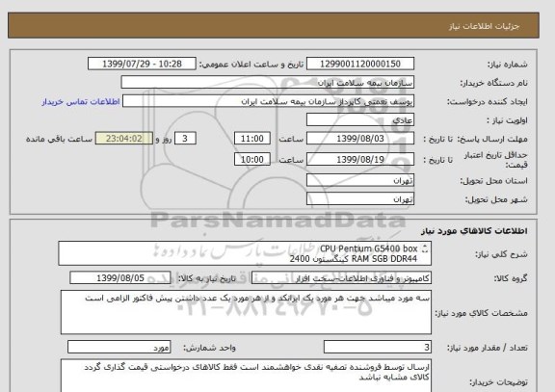Select the delivery province تهران field
This screenshot has width=555, height=392.
pos(360,180)
